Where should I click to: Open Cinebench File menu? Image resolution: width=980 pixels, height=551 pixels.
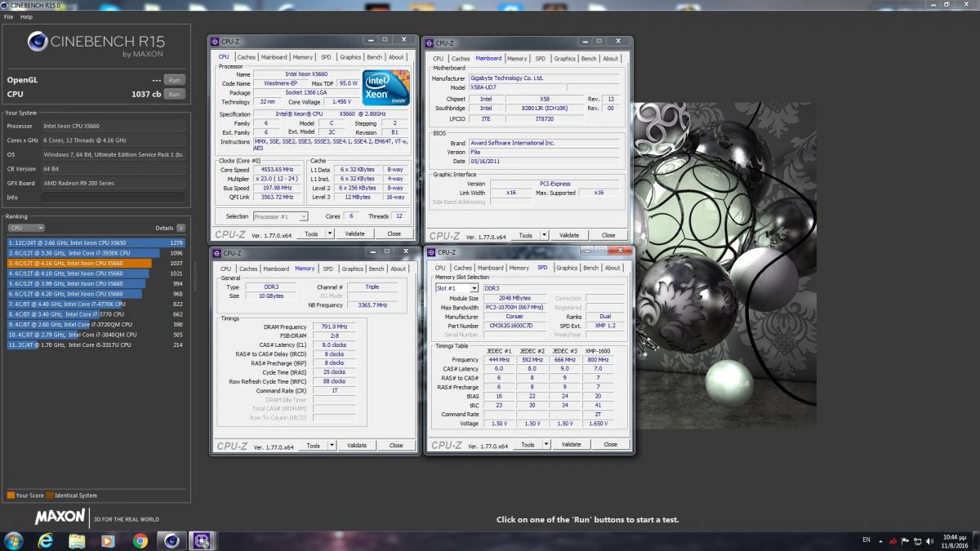[x=9, y=16]
